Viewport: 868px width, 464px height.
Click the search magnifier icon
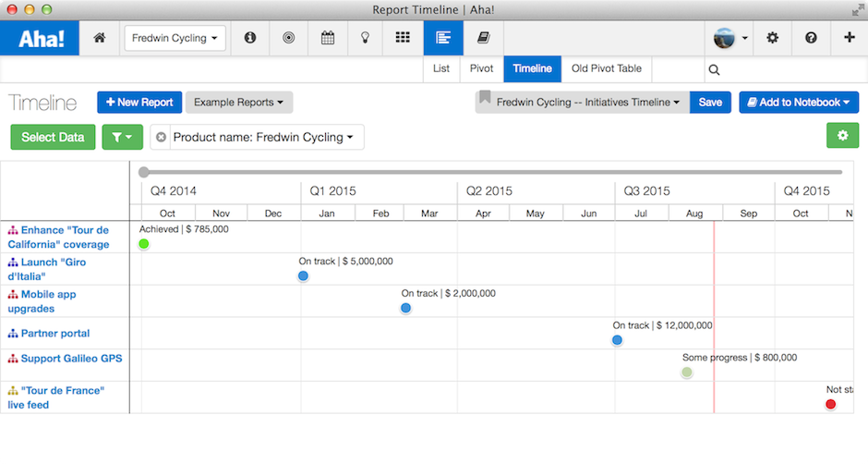[x=714, y=70]
